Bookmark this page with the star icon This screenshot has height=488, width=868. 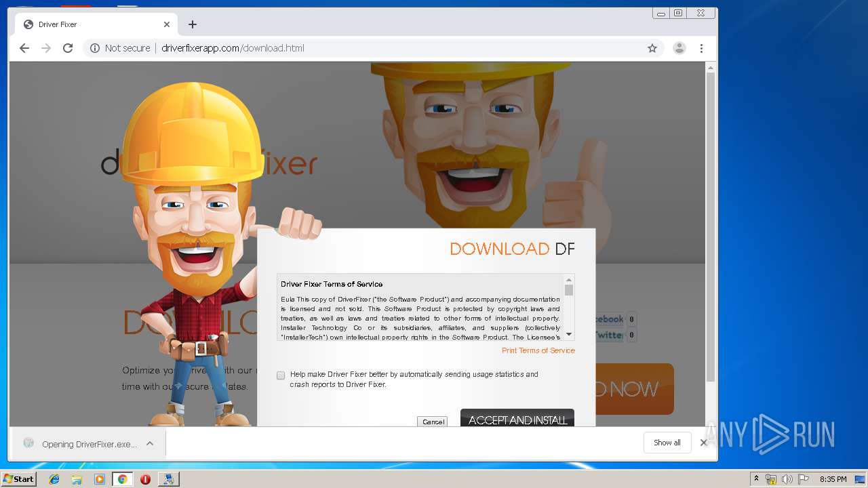pyautogui.click(x=652, y=48)
